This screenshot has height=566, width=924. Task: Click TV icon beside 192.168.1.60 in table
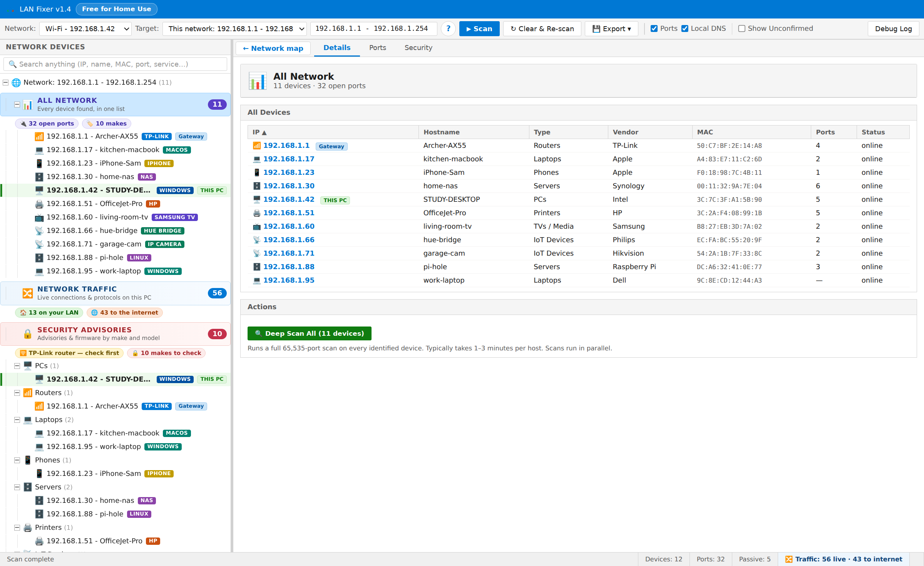257,226
